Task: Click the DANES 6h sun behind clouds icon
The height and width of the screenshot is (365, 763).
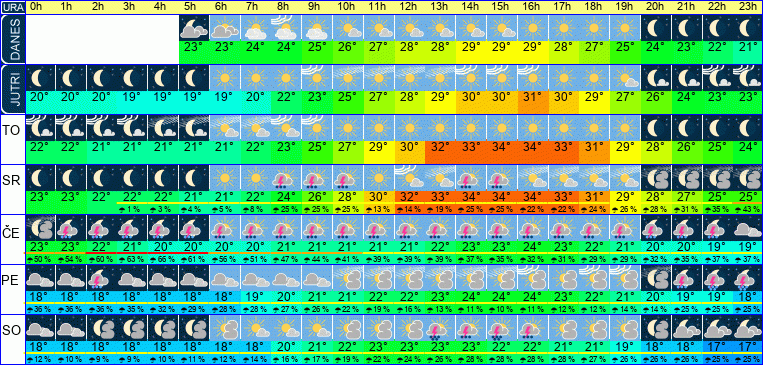Action: [x=225, y=28]
